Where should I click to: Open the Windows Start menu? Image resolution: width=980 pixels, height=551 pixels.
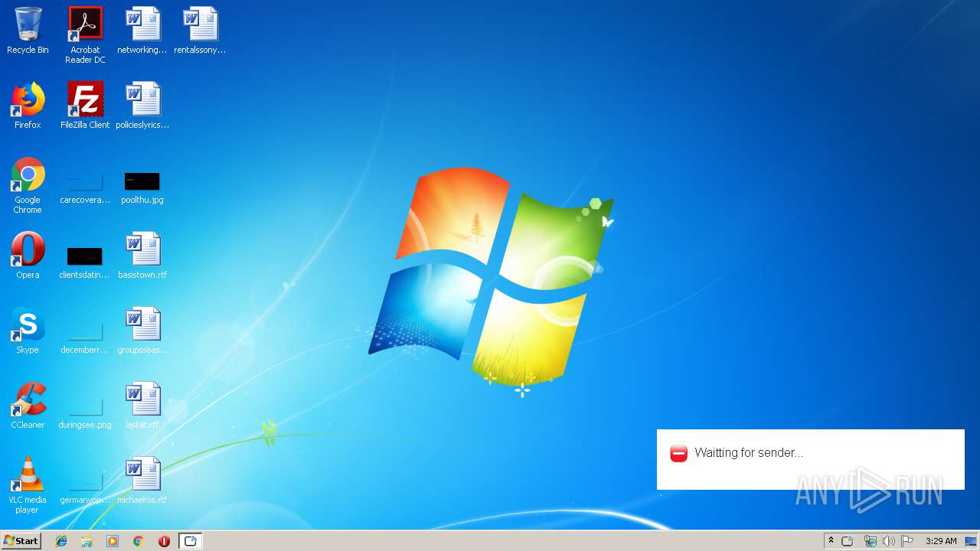point(21,541)
